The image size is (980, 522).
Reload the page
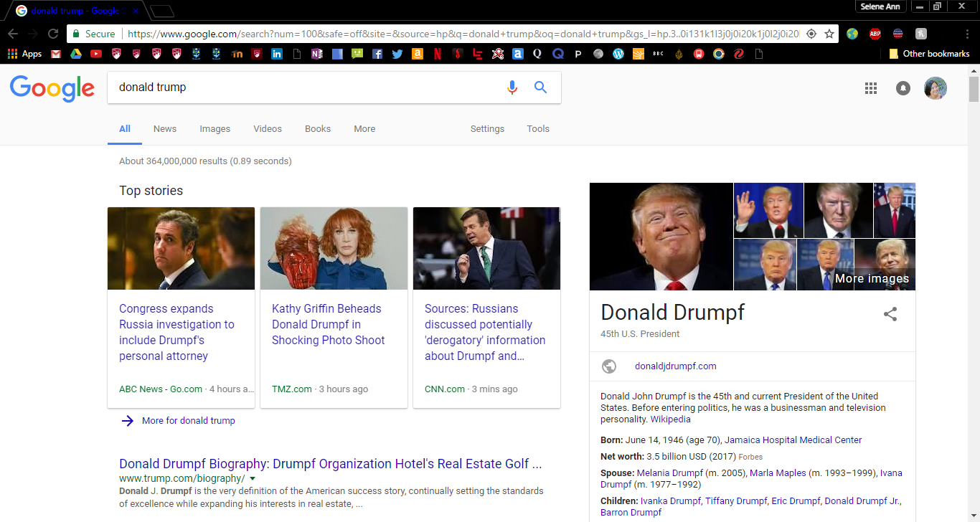53,34
